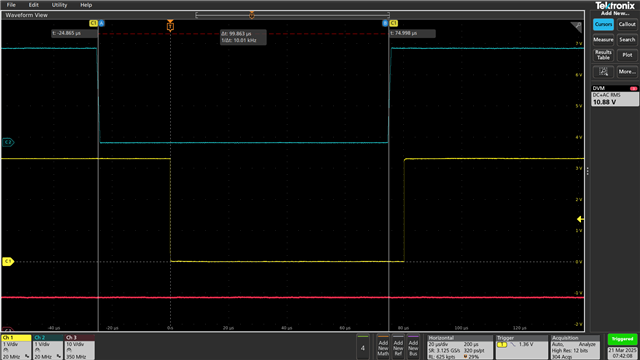Viewport: 640px width, 360px height.
Task: Open the Ch 3 channel badge
Action: [80, 347]
